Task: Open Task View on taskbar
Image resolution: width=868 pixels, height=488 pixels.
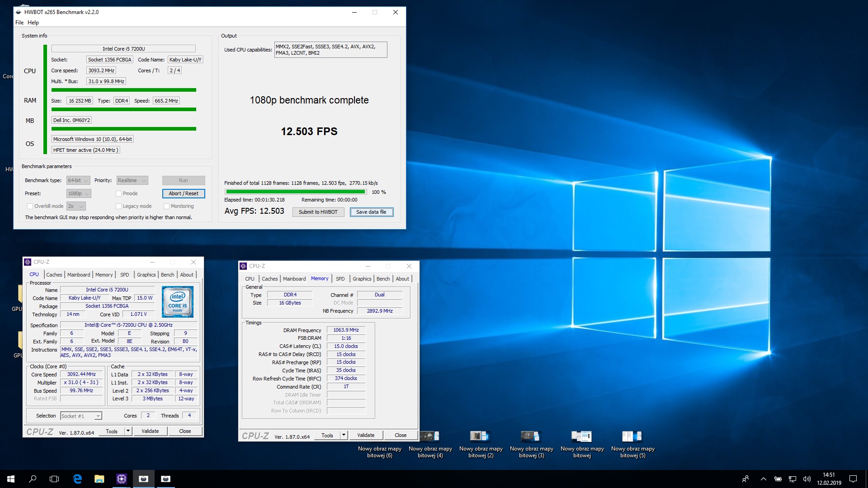Action: (x=54, y=479)
